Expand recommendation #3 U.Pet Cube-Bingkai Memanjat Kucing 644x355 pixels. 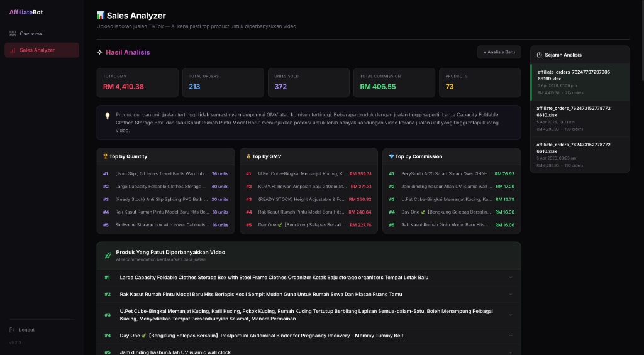pos(309,315)
